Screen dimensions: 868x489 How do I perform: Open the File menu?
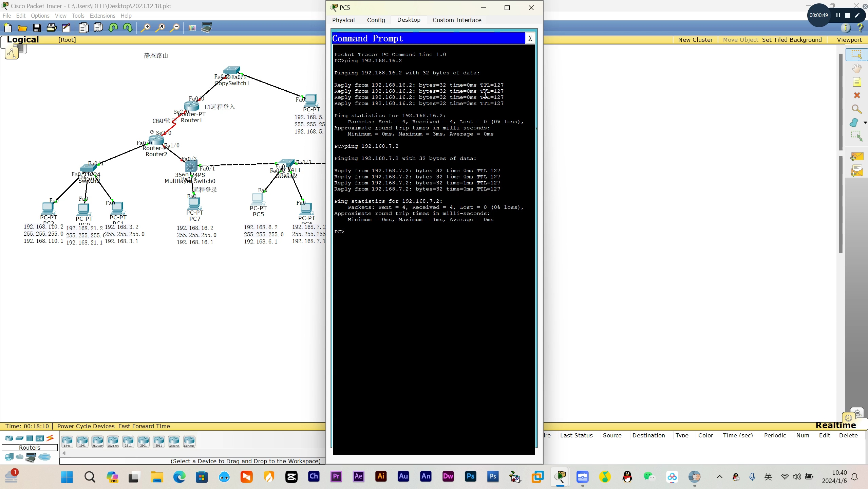click(7, 16)
